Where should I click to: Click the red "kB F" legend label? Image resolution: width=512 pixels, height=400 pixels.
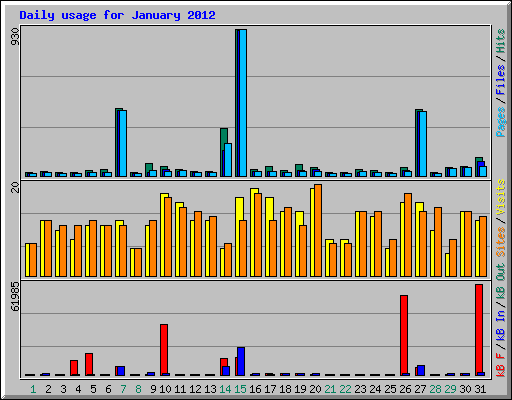pos(500,365)
